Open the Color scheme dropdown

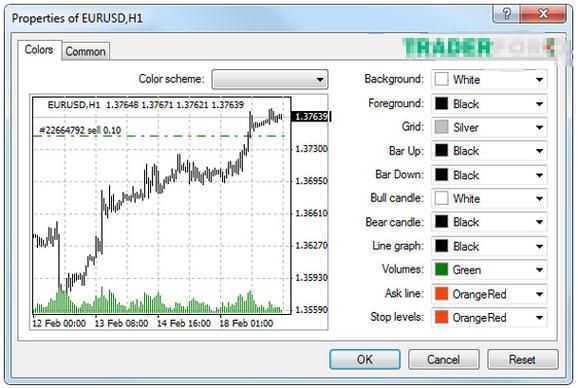pos(270,79)
